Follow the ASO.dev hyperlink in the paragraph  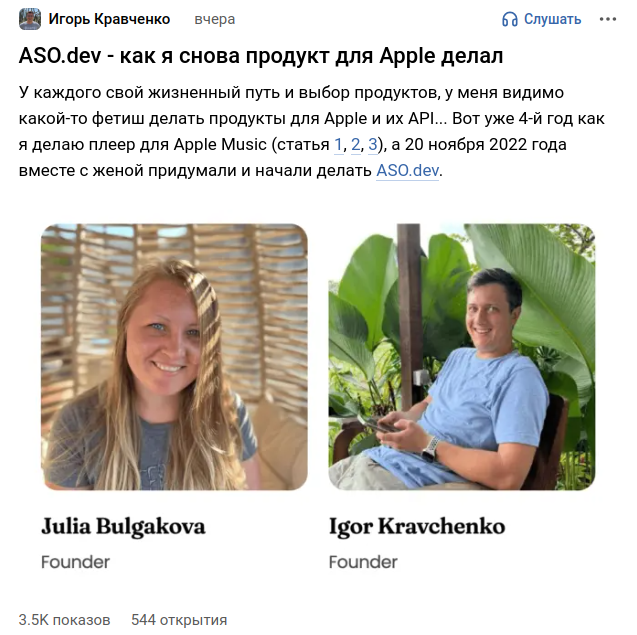(407, 171)
